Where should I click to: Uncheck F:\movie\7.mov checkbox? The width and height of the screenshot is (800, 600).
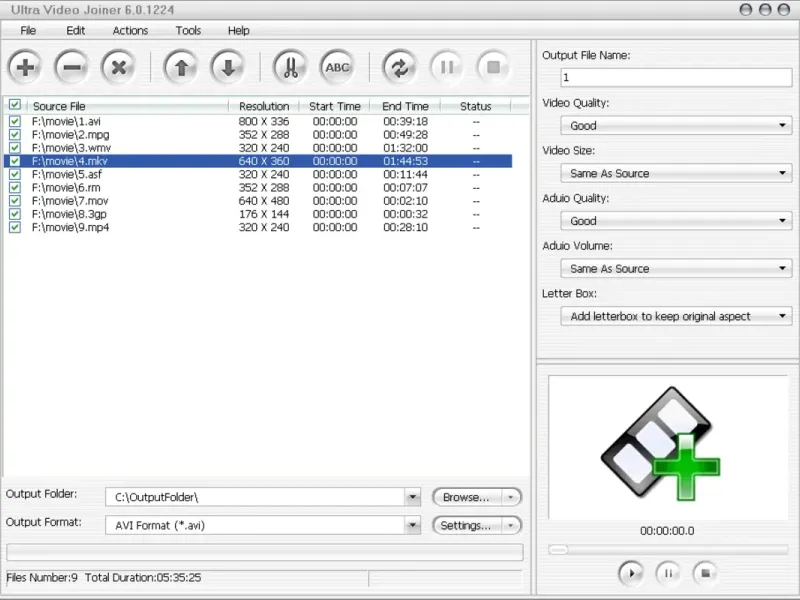(x=15, y=201)
